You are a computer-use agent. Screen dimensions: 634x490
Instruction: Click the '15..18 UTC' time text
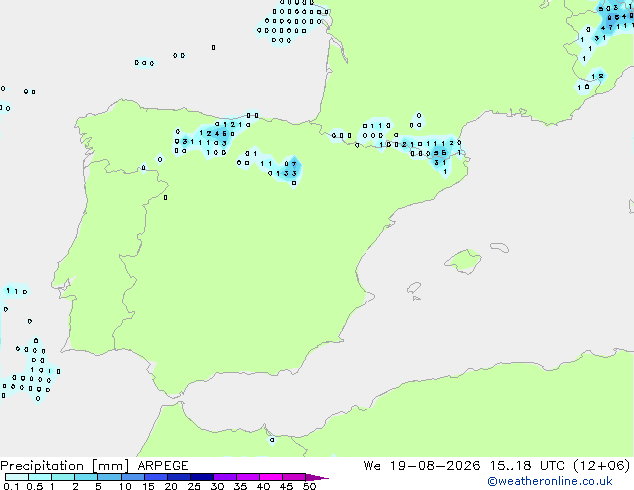pos(527,466)
